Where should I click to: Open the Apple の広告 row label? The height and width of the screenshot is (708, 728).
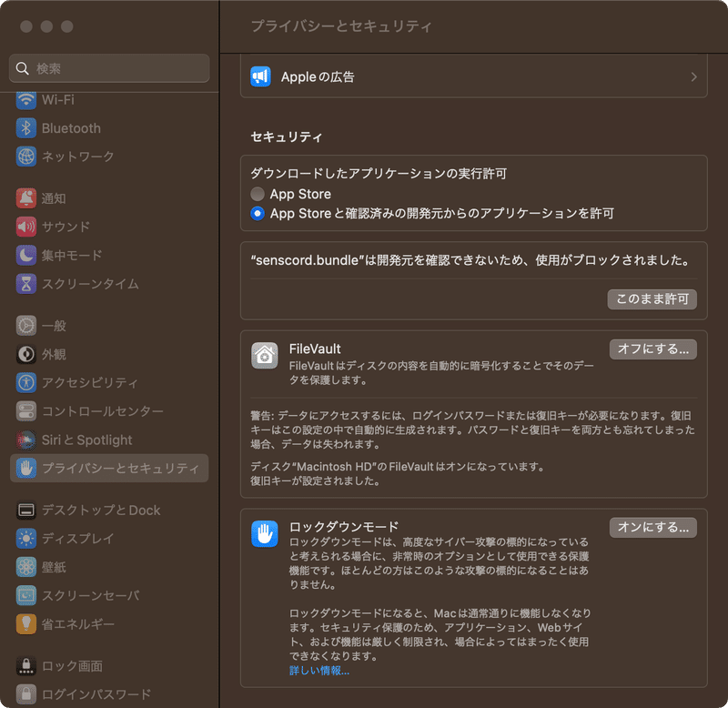318,76
